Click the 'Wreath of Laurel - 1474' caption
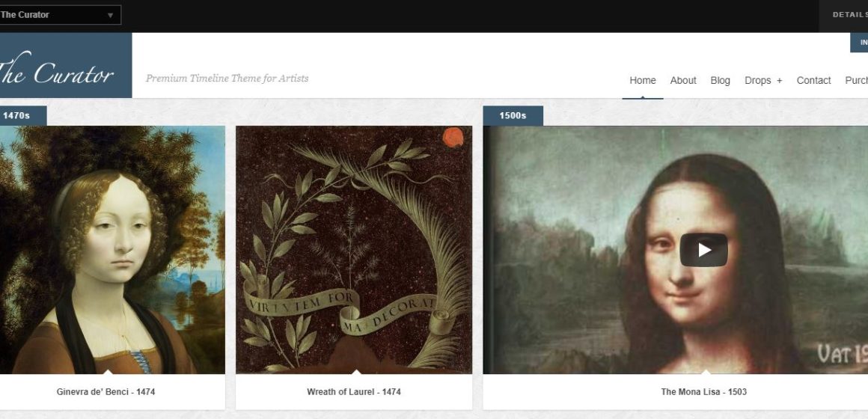 354,392
